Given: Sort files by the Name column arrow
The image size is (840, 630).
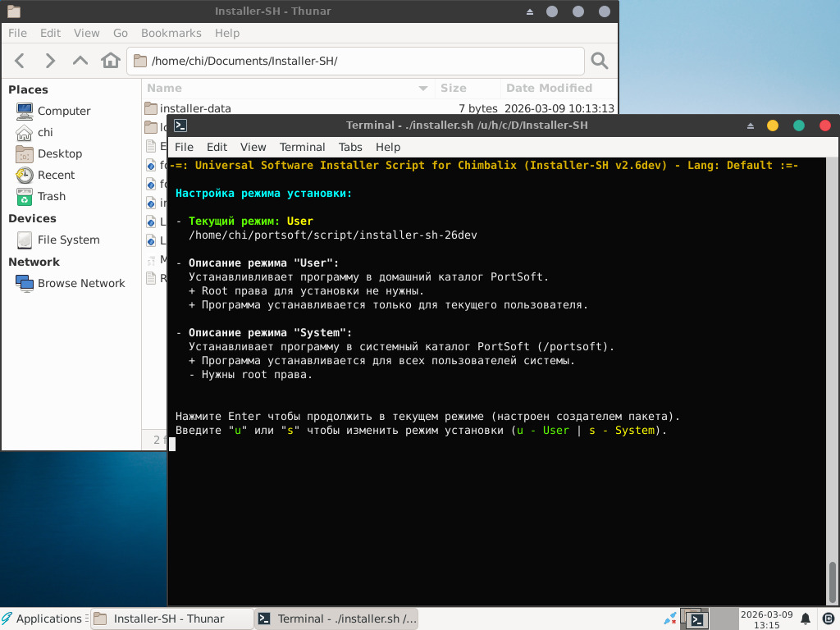Looking at the screenshot, I should (423, 89).
